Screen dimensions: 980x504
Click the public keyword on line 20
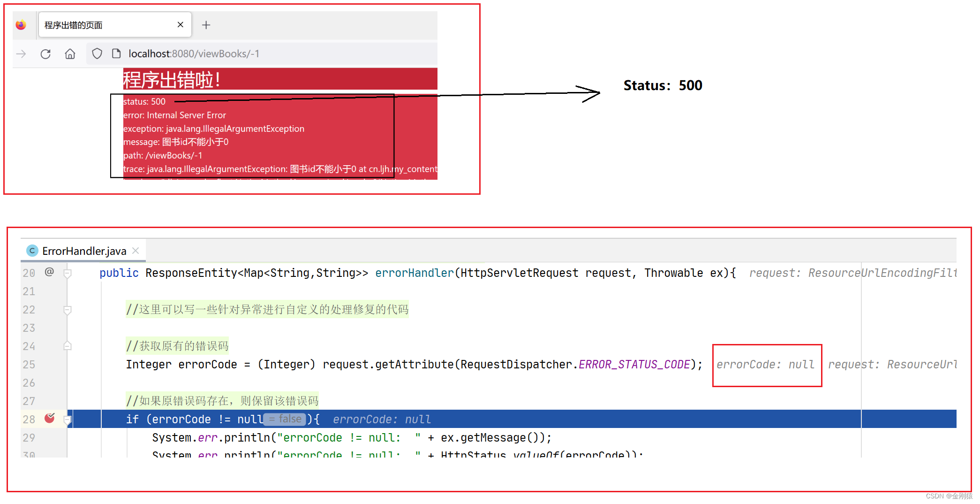pos(119,273)
